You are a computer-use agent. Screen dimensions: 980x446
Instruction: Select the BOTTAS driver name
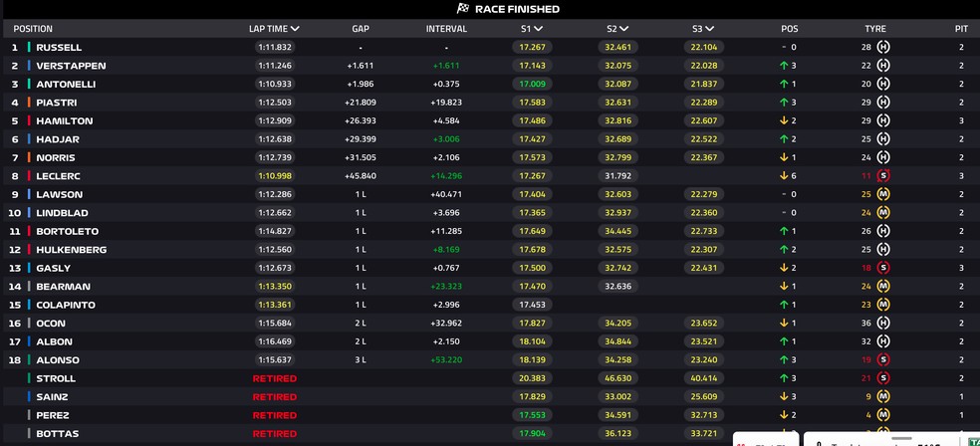coord(58,433)
